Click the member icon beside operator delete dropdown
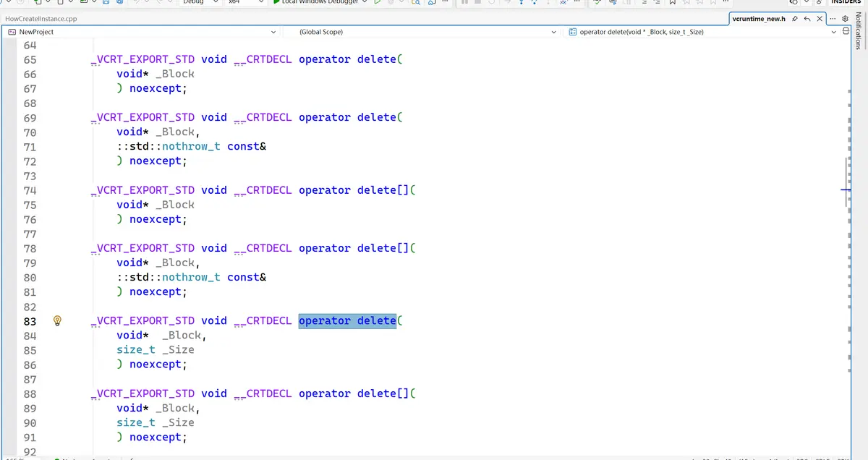Viewport: 868px width, 460px height. (x=573, y=32)
